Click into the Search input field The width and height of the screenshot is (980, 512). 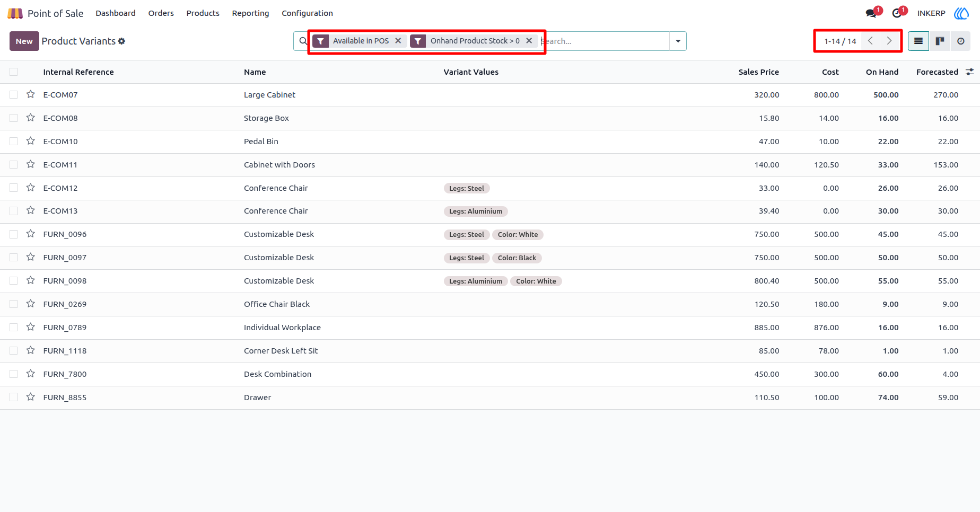click(605, 41)
